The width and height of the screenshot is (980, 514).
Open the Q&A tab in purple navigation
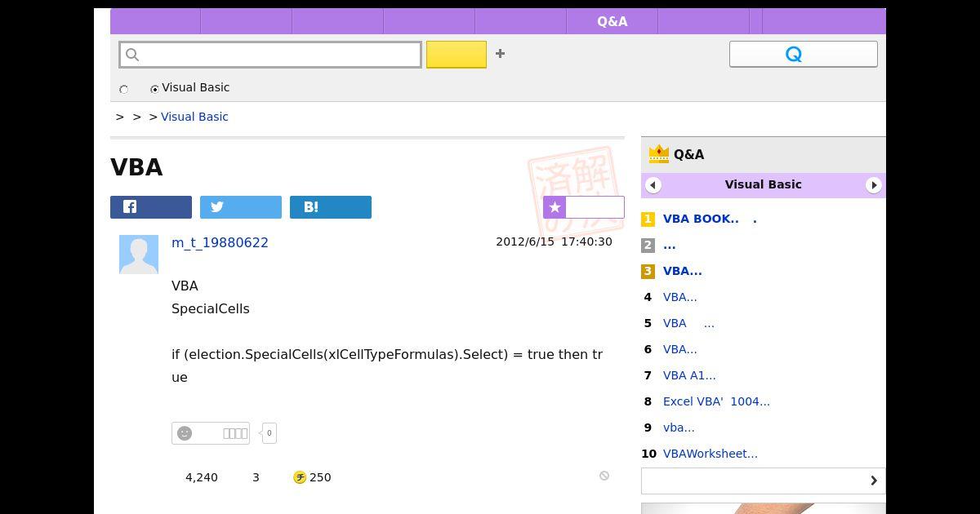point(612,21)
